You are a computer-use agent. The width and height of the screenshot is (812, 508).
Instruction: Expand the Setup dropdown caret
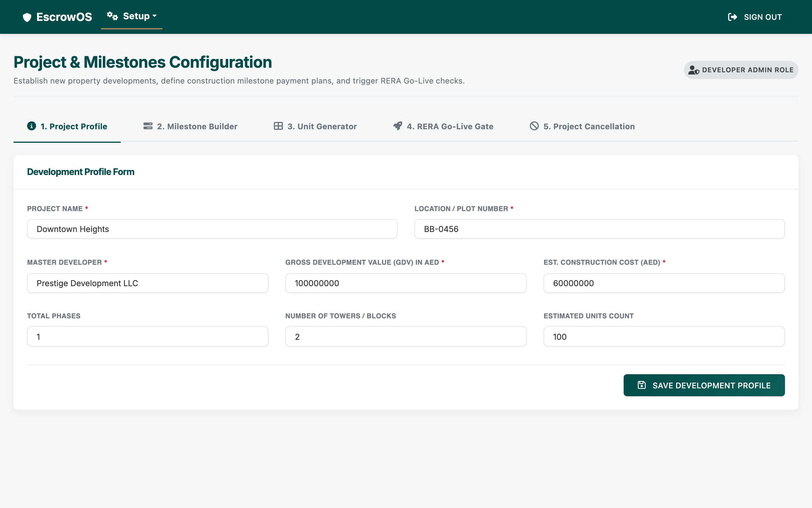point(154,16)
